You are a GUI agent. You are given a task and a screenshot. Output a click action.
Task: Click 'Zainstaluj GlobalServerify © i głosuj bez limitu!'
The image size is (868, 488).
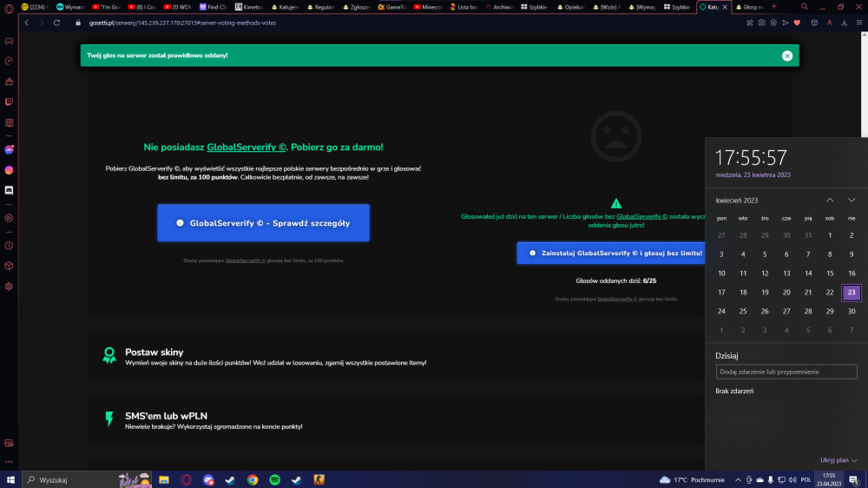(611, 254)
